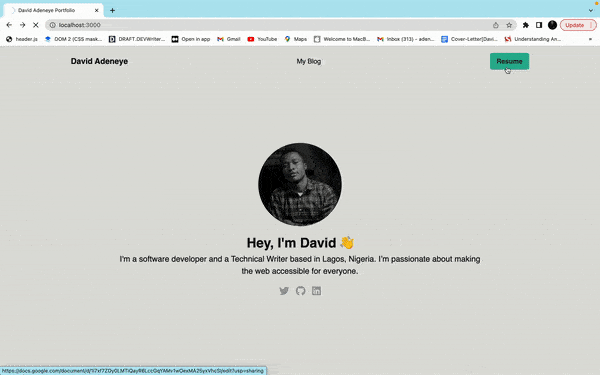This screenshot has width=600, height=375.
Task: Open the Maps bookmark
Action: (x=296, y=39)
